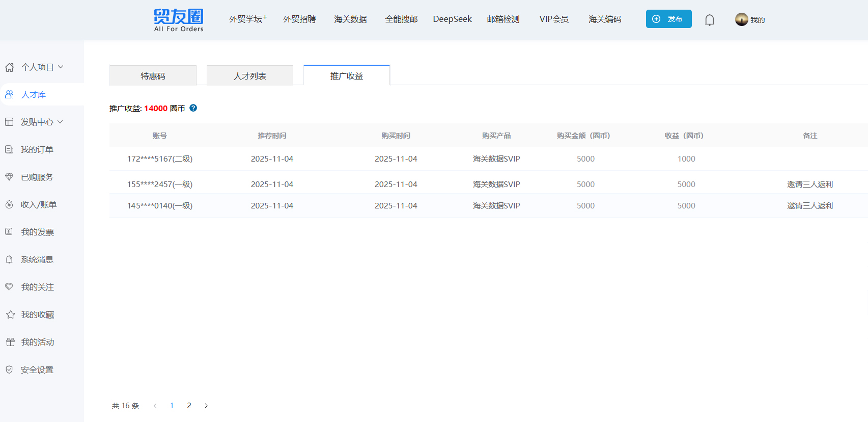Click the blue 发布 button
The image size is (868, 422).
coord(668,19)
